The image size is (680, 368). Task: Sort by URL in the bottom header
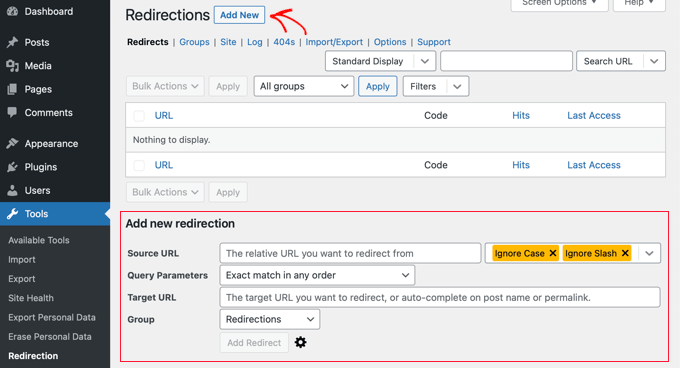163,165
